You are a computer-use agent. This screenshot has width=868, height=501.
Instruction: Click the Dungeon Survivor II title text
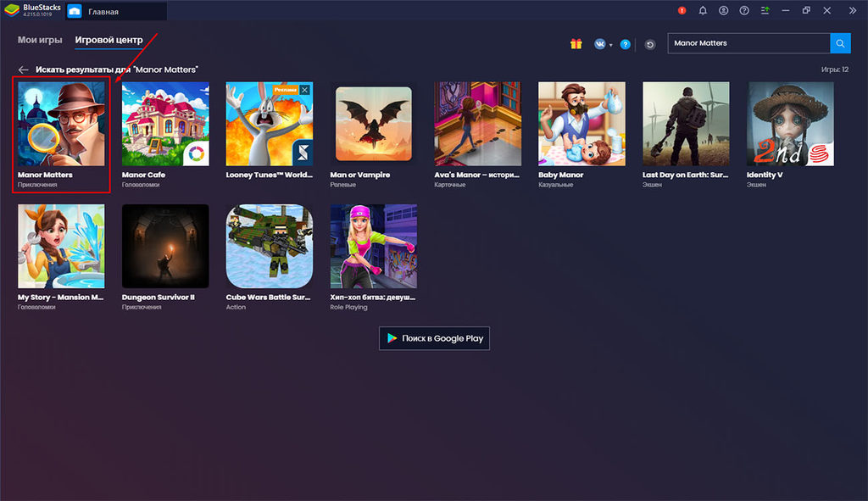(x=159, y=298)
